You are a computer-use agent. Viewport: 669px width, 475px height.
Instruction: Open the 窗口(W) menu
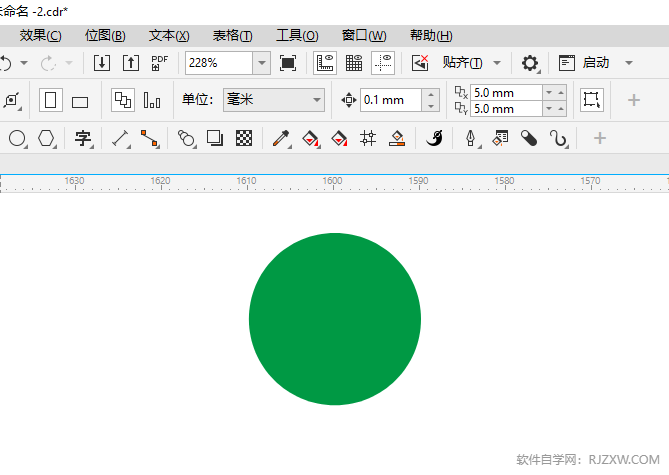pos(364,35)
